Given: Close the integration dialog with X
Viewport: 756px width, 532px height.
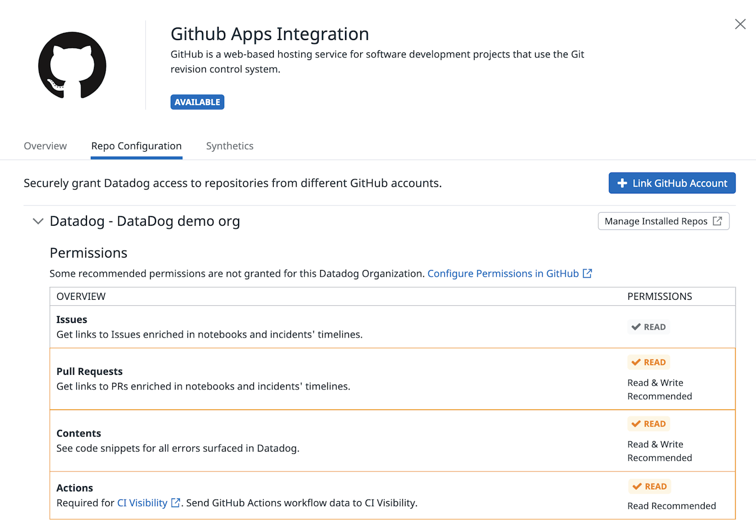Looking at the screenshot, I should tap(740, 24).
